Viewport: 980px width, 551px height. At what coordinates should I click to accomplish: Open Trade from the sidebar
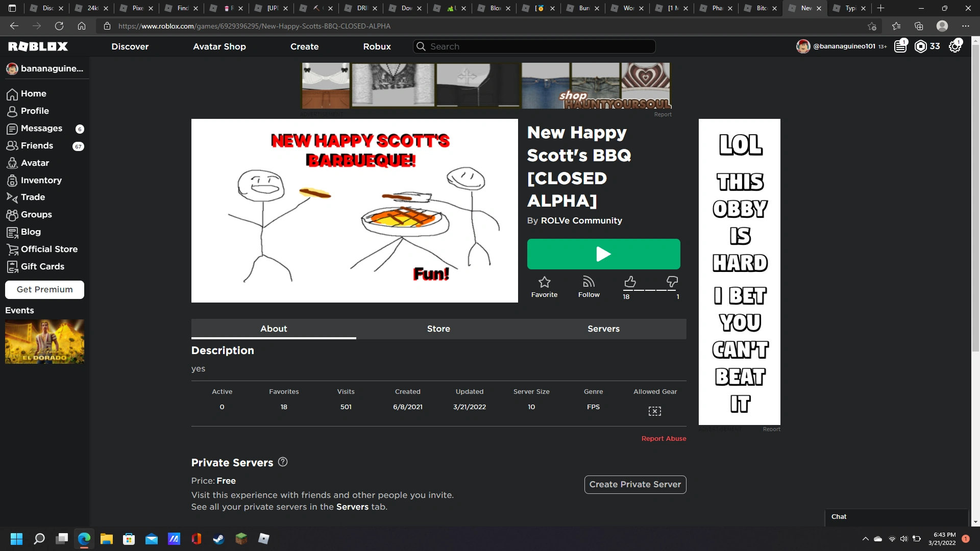pos(33,197)
